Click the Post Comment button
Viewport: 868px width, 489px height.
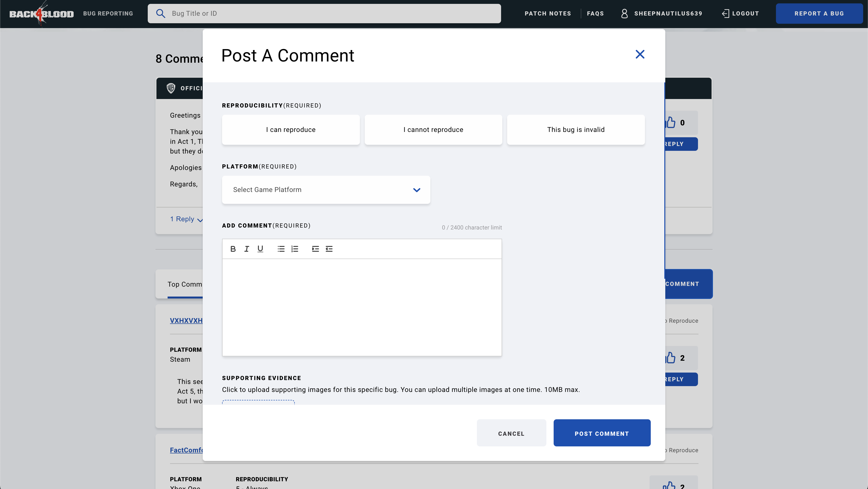602,433
